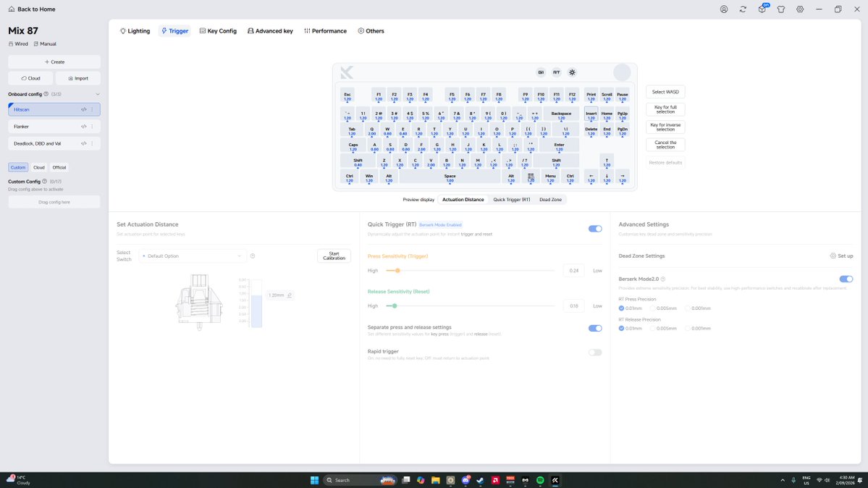Click the Custom Config help icon
The width and height of the screenshot is (868, 488).
click(45, 182)
